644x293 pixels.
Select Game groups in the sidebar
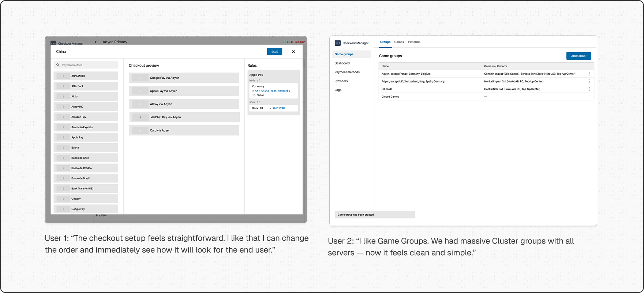point(352,54)
